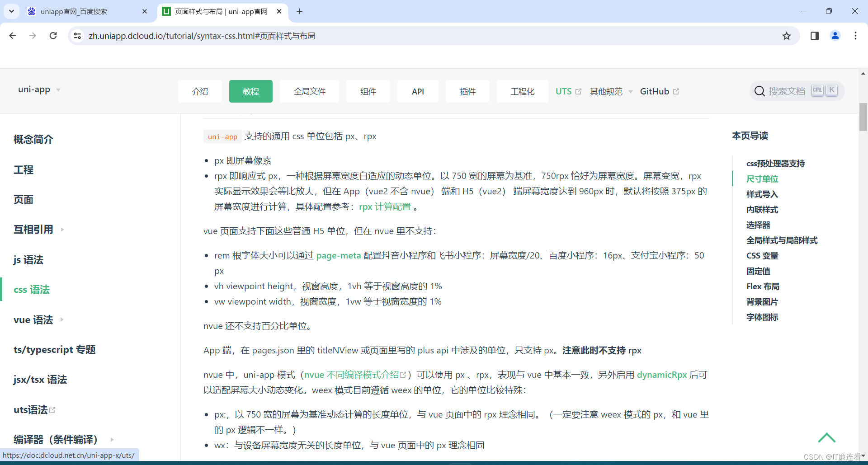Toggle the browser side panel
This screenshot has width=868, height=465.
815,36
